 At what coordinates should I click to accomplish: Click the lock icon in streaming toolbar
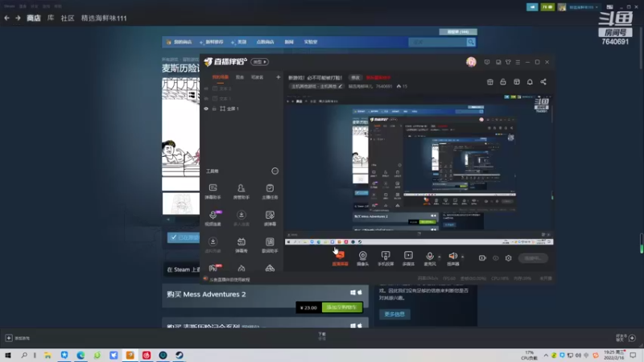coord(502,82)
